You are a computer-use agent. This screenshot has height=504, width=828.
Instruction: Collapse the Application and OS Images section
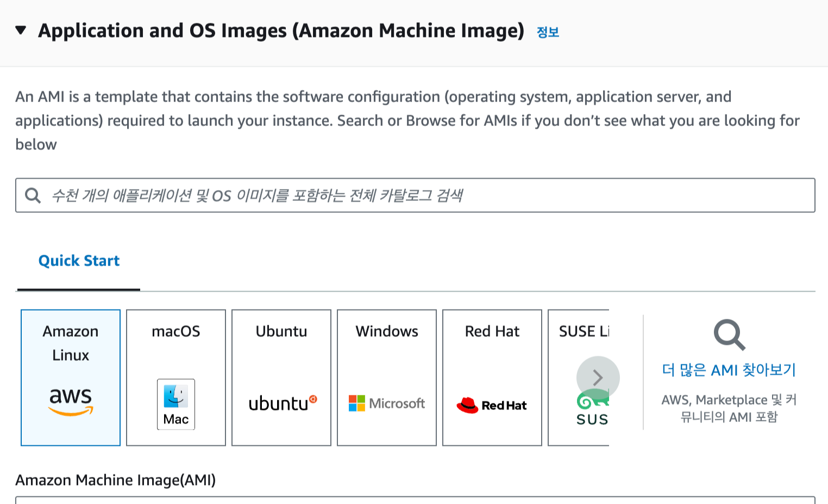point(21,30)
